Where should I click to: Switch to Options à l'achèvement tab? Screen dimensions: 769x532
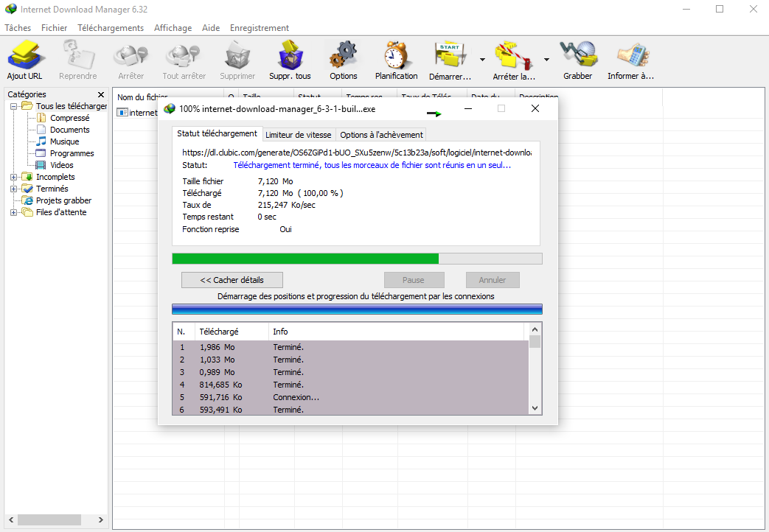(381, 135)
